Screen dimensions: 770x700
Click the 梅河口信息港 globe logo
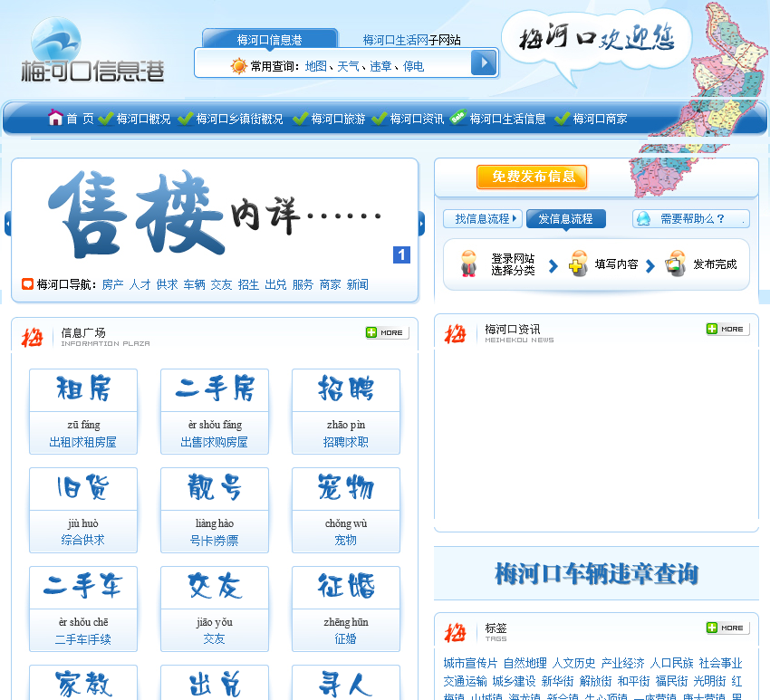[x=91, y=50]
